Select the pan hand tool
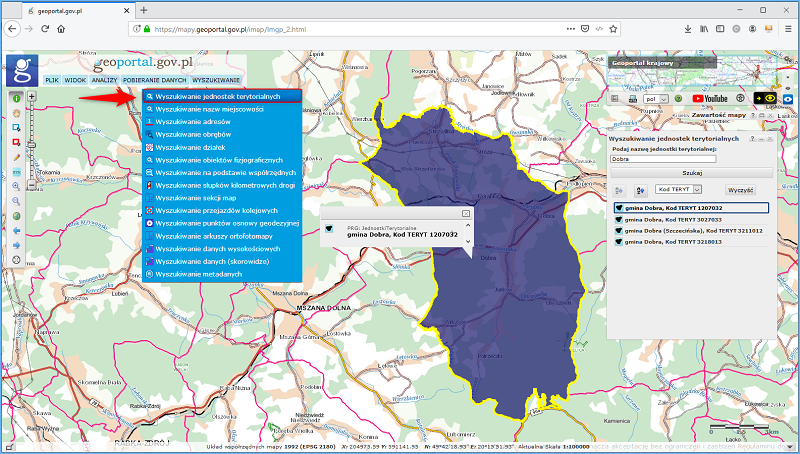Viewport: 800px width, 454px height. [17, 113]
